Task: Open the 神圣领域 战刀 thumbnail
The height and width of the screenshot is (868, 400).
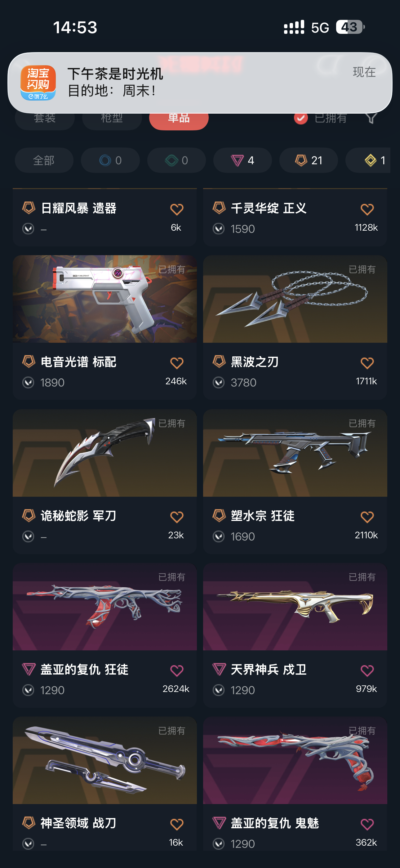Action: pyautogui.click(x=105, y=760)
